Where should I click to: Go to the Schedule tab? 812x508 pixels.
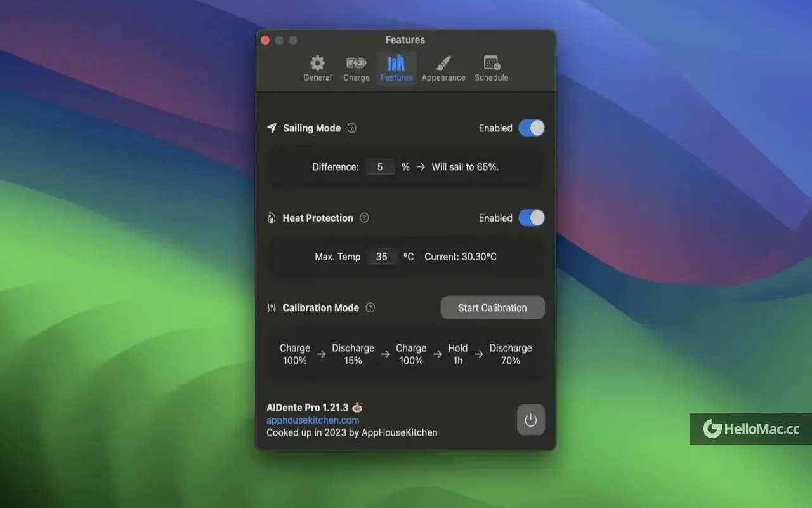coord(492,69)
